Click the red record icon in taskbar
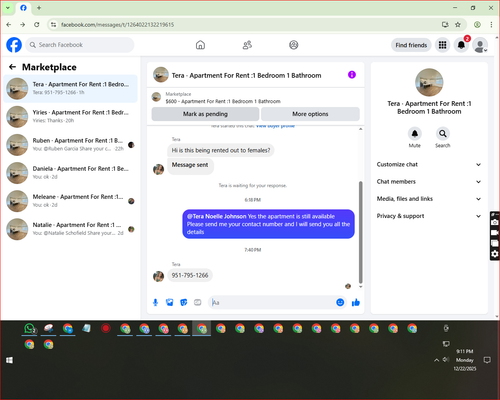The width and height of the screenshot is (500, 400). pyautogui.click(x=106, y=329)
